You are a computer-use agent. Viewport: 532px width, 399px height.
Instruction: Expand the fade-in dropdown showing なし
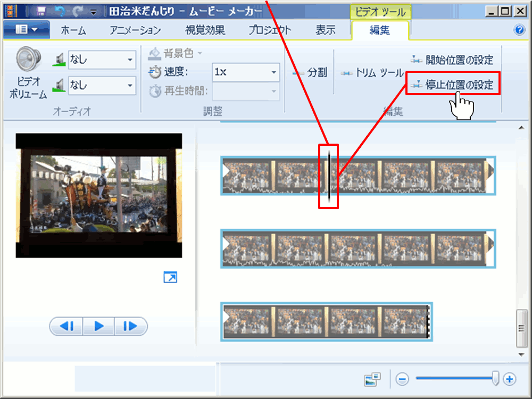click(x=130, y=60)
